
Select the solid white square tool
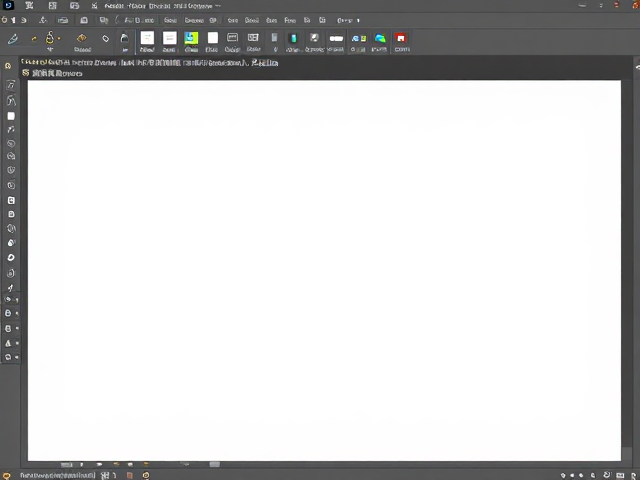(11, 116)
